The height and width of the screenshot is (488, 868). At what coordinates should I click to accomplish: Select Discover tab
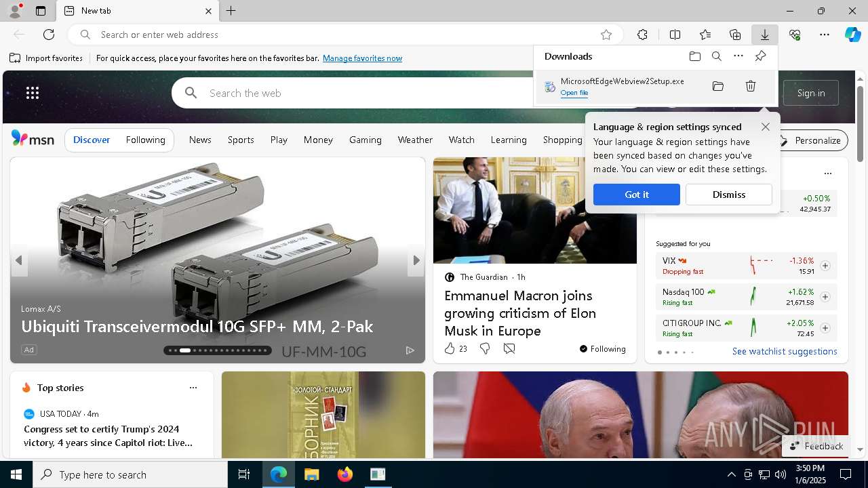(x=92, y=140)
